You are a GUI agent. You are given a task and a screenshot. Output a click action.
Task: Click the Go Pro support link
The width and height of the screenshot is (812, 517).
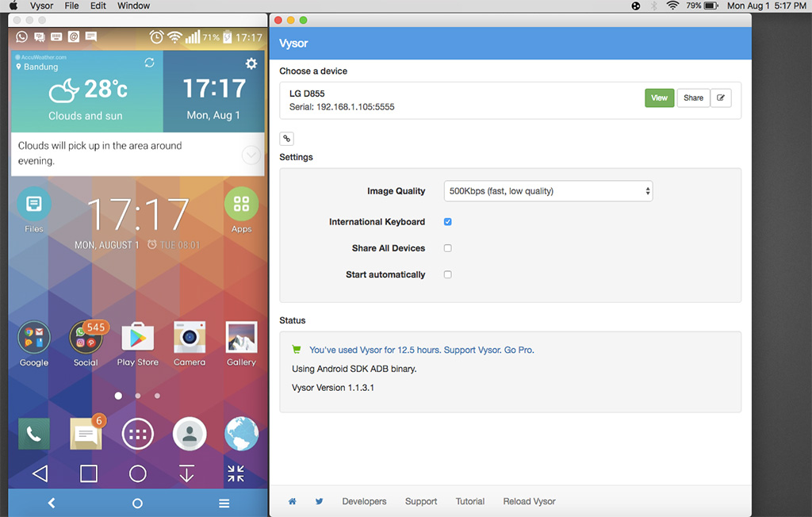(422, 350)
